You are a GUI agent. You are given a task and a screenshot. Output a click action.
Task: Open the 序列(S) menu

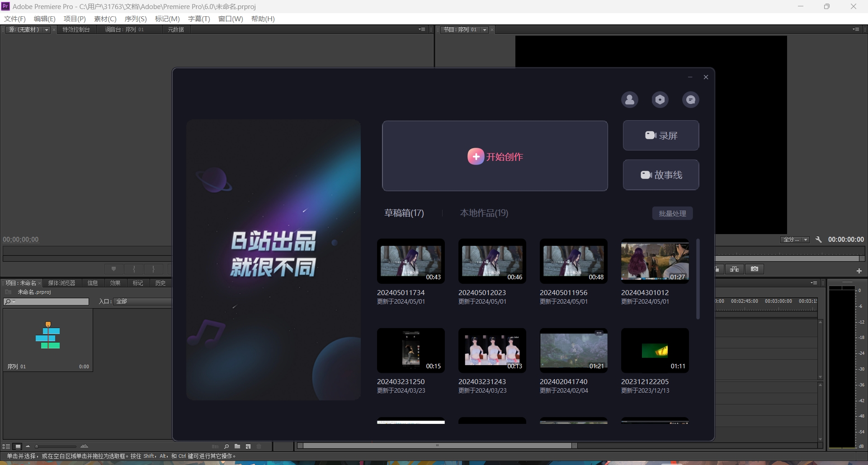135,19
